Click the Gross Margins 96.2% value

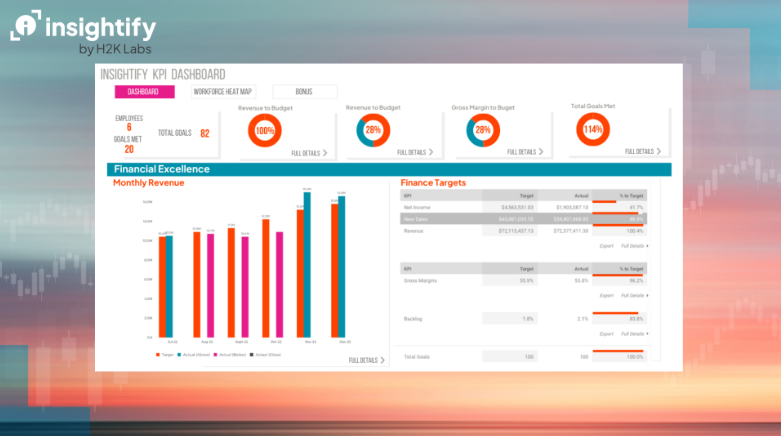coord(636,281)
